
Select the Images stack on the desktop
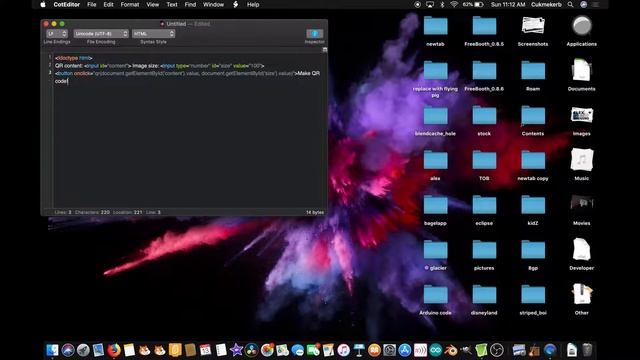pyautogui.click(x=582, y=115)
